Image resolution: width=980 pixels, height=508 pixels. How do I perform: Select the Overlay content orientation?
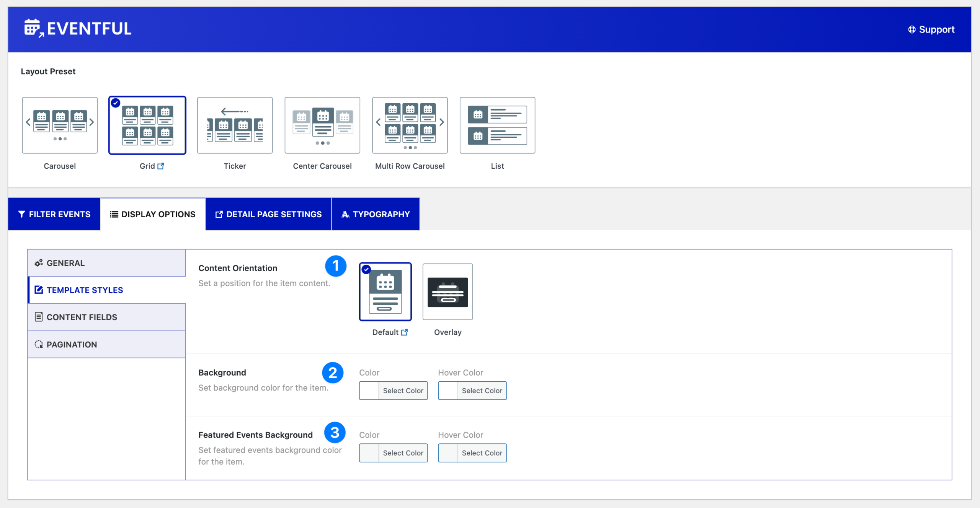pos(448,291)
